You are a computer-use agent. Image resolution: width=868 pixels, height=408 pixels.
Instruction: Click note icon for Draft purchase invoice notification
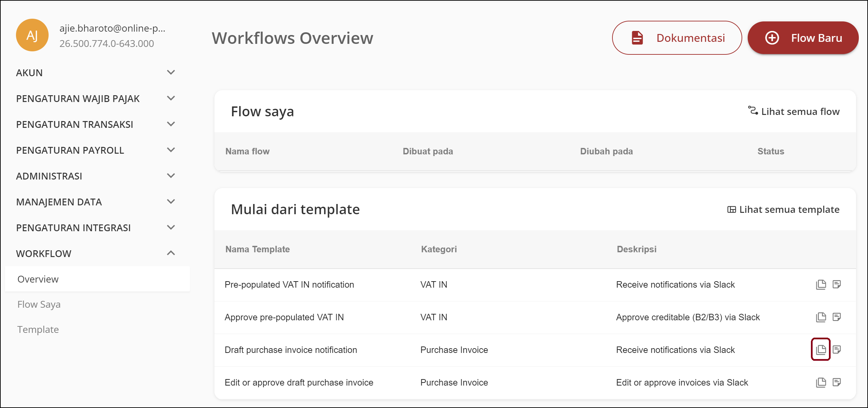pyautogui.click(x=837, y=349)
